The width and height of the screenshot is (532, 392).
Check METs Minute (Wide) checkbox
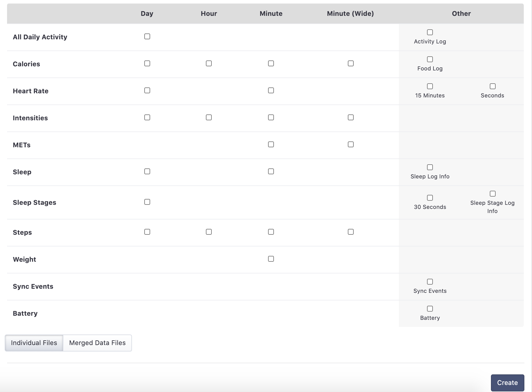pos(351,144)
